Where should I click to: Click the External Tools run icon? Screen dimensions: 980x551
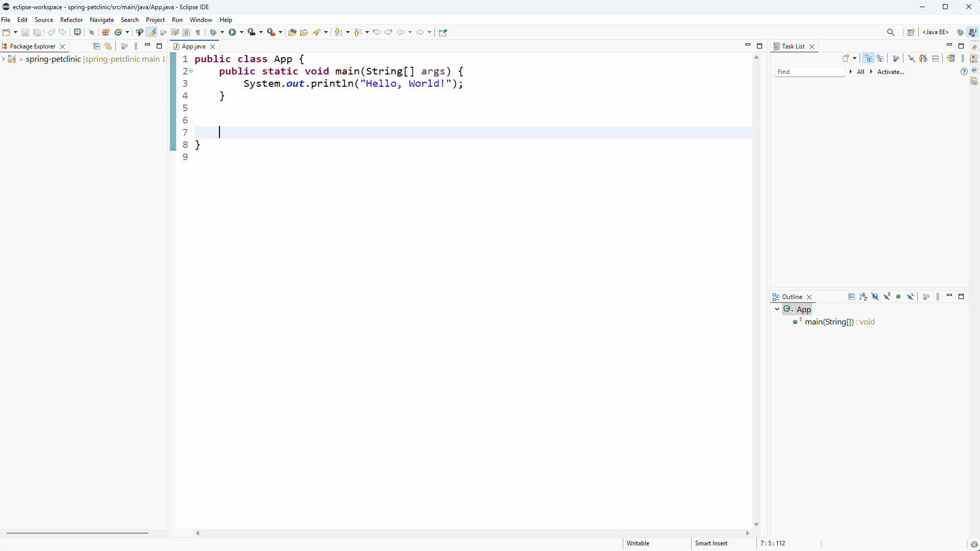(271, 32)
